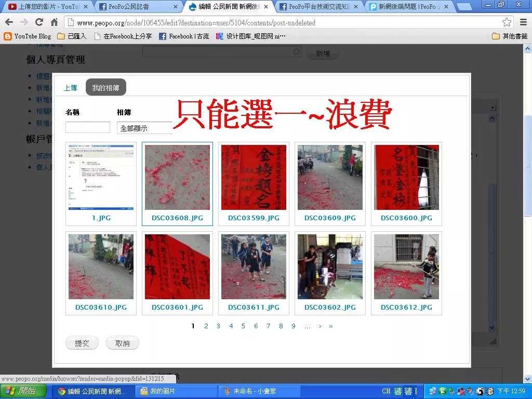
Task: Close the PeoPo公民記者 tab
Action: (176, 6)
